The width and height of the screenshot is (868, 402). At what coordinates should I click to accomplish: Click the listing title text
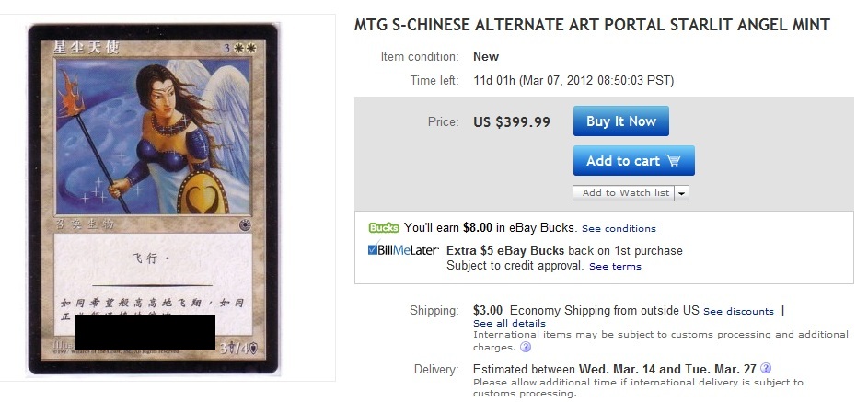click(592, 25)
